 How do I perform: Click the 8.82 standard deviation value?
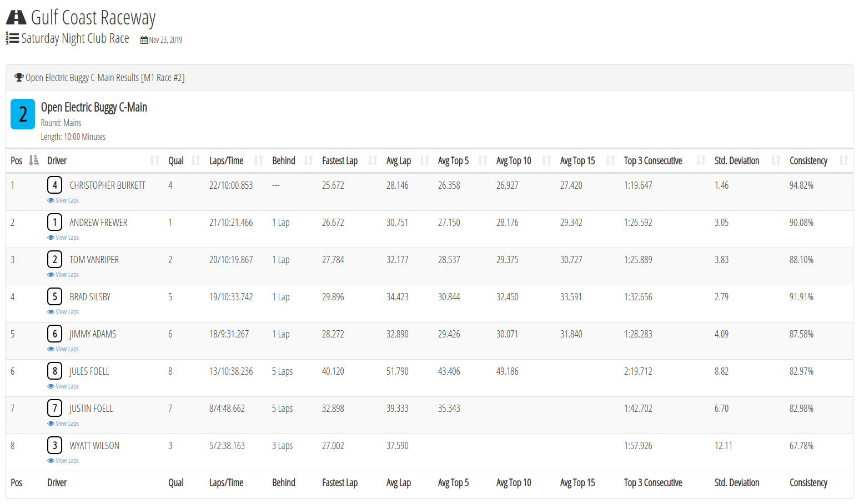pos(722,371)
